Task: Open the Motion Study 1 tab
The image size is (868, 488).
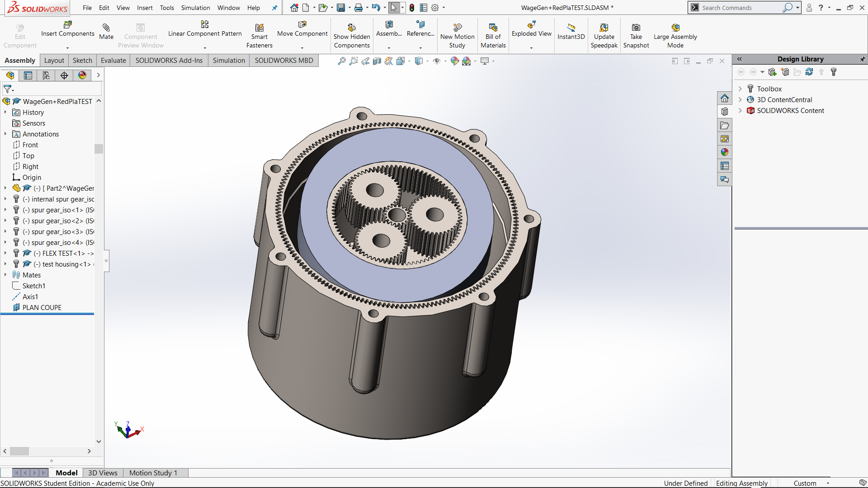Action: (153, 473)
